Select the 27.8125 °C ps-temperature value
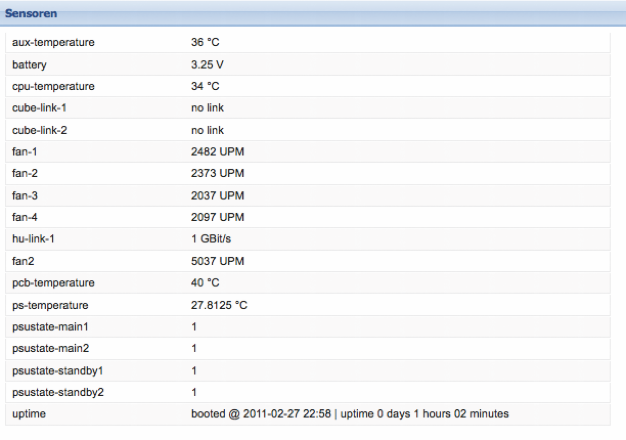 pos(220,305)
